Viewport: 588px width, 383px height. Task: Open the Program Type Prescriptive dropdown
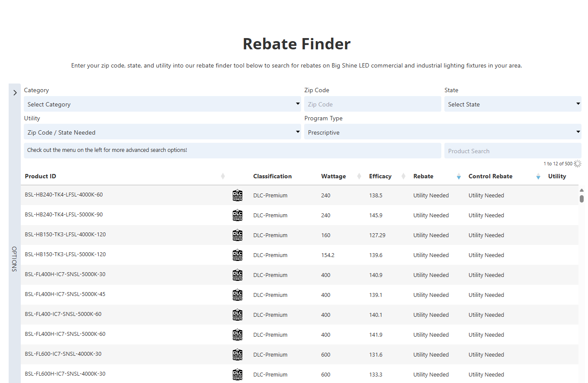[x=443, y=132]
